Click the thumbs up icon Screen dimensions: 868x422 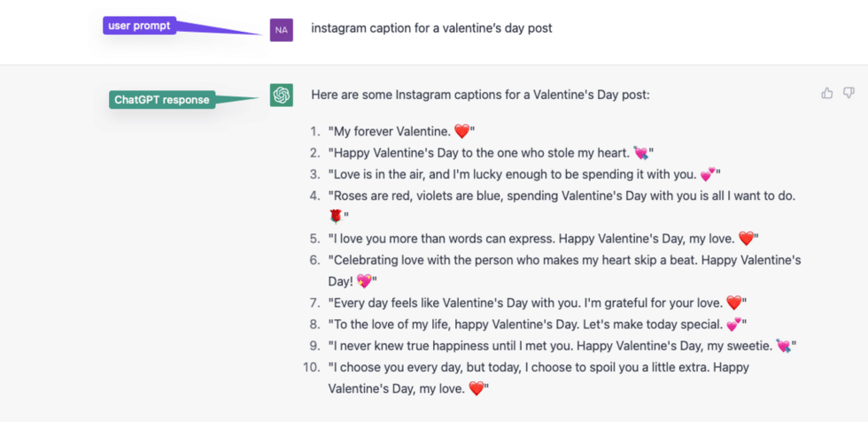pyautogui.click(x=827, y=93)
